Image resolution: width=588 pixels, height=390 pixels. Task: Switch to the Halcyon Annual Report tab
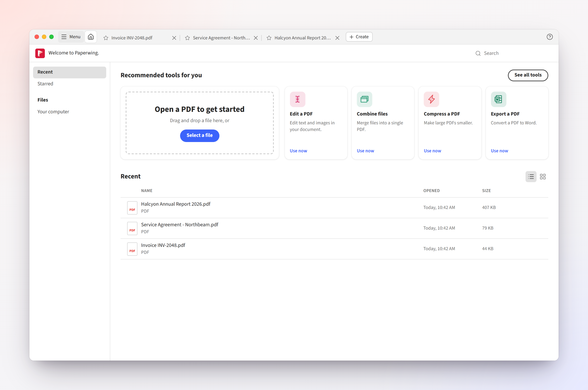click(x=303, y=38)
